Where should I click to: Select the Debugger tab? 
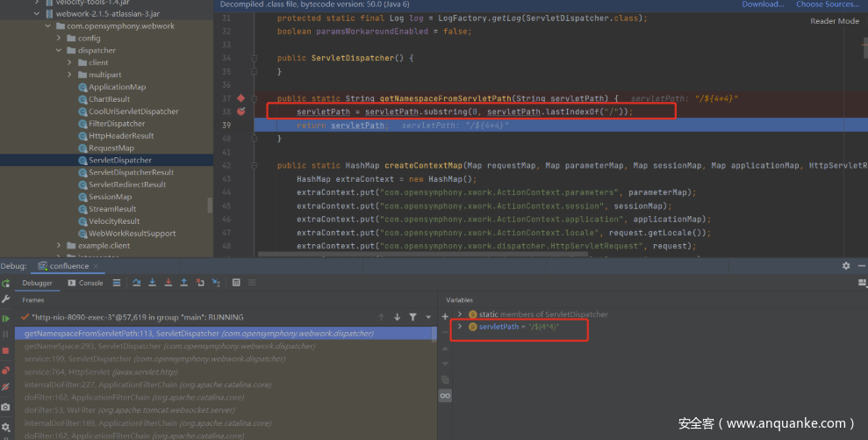click(37, 283)
